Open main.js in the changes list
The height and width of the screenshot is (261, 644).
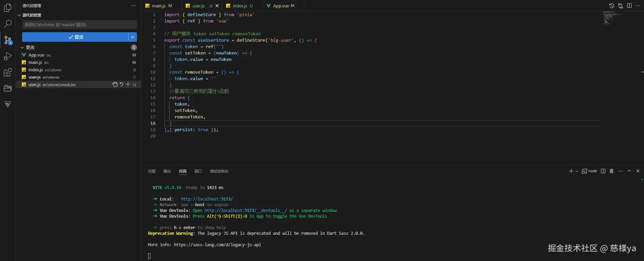coord(78,62)
